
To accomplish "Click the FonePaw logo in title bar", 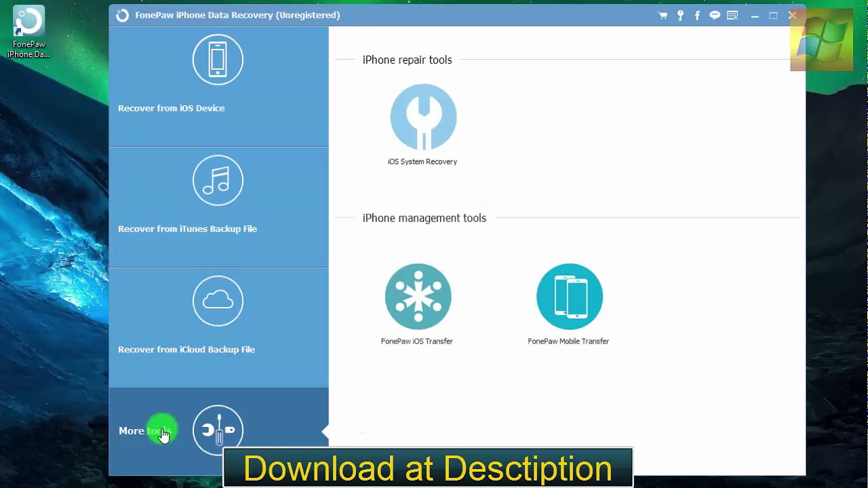I will click(x=122, y=15).
